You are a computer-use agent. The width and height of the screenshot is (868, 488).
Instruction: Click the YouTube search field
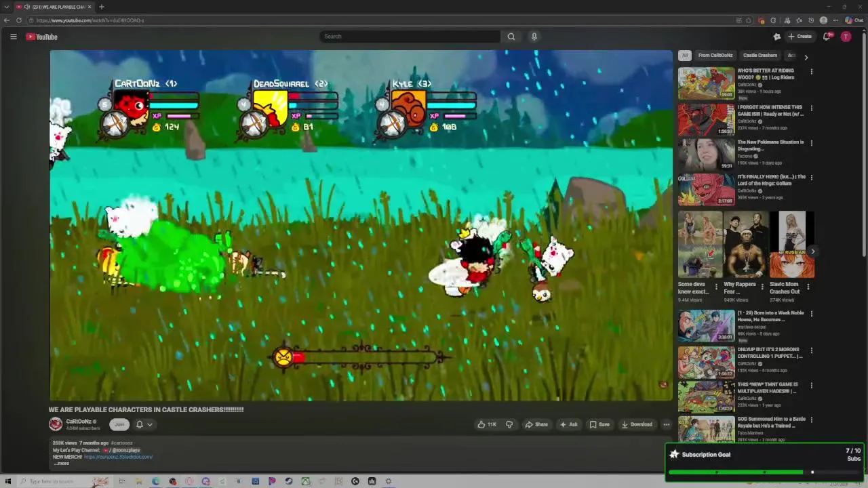point(410,37)
